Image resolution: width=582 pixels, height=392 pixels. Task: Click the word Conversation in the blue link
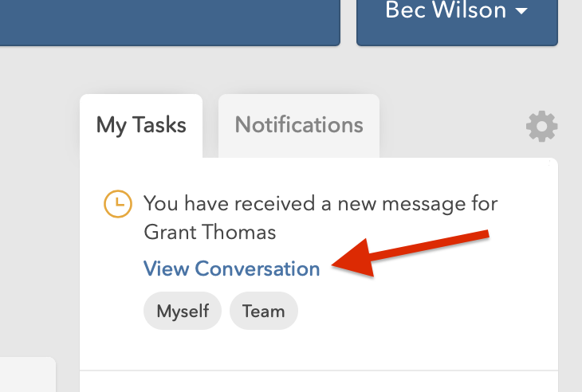[258, 269]
